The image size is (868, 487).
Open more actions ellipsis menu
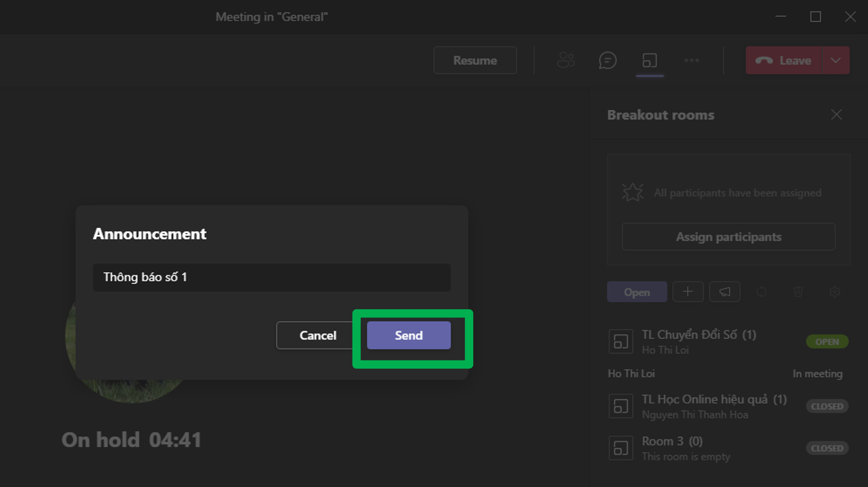pos(691,60)
